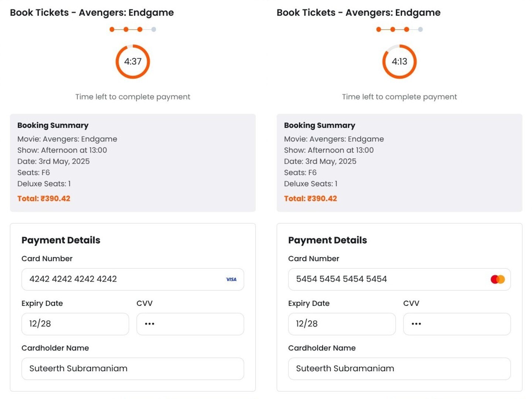This screenshot has height=399, width=532.
Task: Click CVV field in the Mastercard payment form
Action: pos(457,324)
